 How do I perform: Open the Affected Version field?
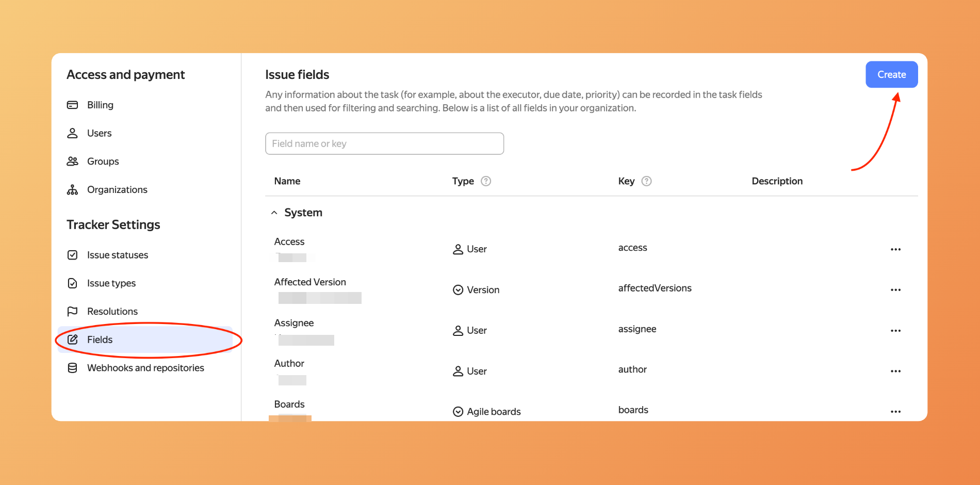tap(310, 282)
